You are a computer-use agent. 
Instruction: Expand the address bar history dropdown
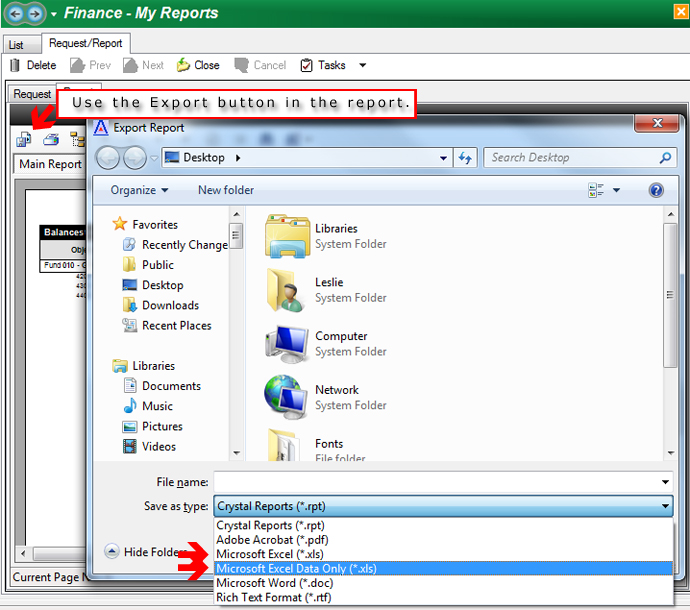[x=443, y=158]
